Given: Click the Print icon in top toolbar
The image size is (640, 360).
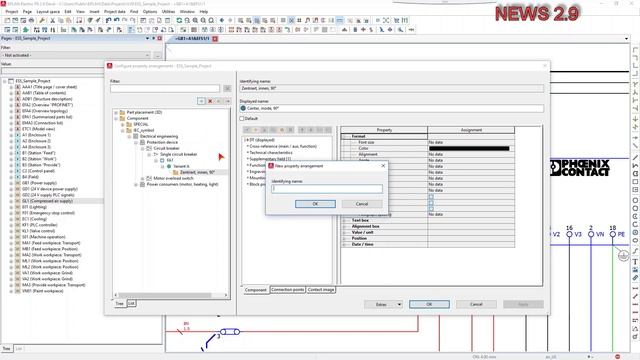Looking at the screenshot, I should tap(31, 20).
